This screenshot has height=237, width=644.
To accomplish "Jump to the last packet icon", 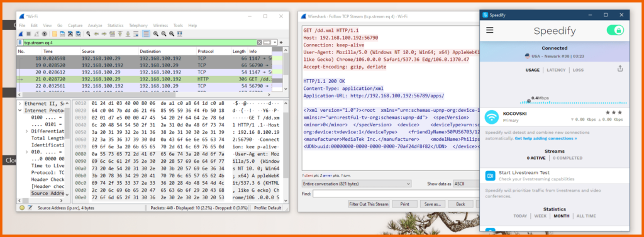I will coord(128,34).
